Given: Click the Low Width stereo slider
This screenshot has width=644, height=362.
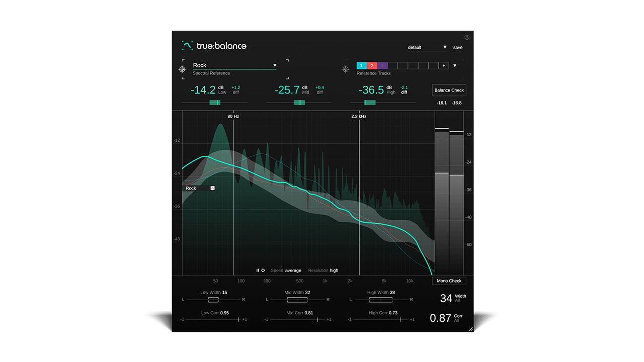Looking at the screenshot, I should tap(214, 300).
